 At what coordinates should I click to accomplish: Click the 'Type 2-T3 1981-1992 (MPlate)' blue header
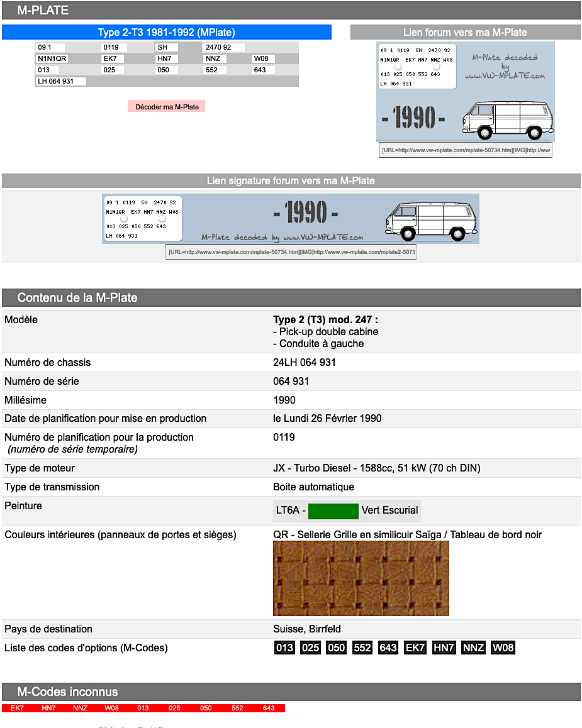pos(167,32)
